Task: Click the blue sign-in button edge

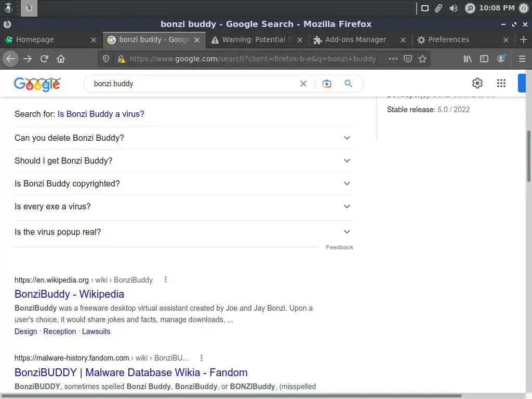Action: click(522, 83)
